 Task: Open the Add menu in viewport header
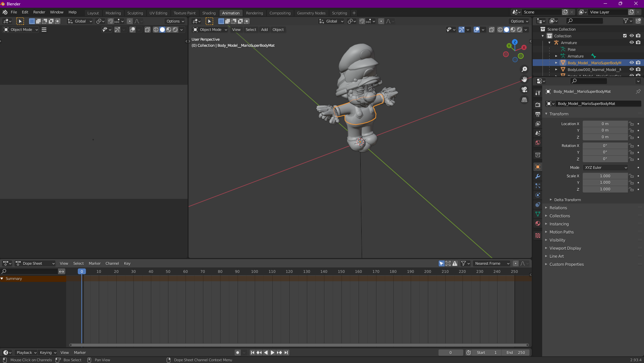[x=264, y=30]
